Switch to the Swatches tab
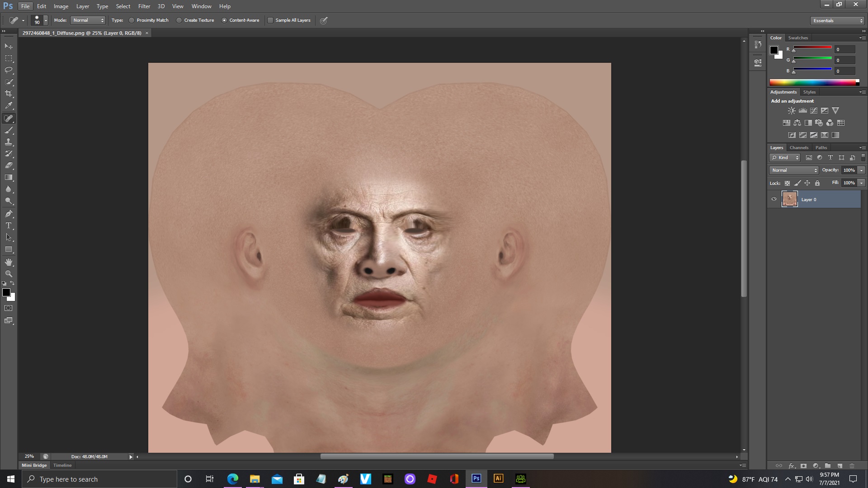This screenshot has height=488, width=868. pos(798,38)
